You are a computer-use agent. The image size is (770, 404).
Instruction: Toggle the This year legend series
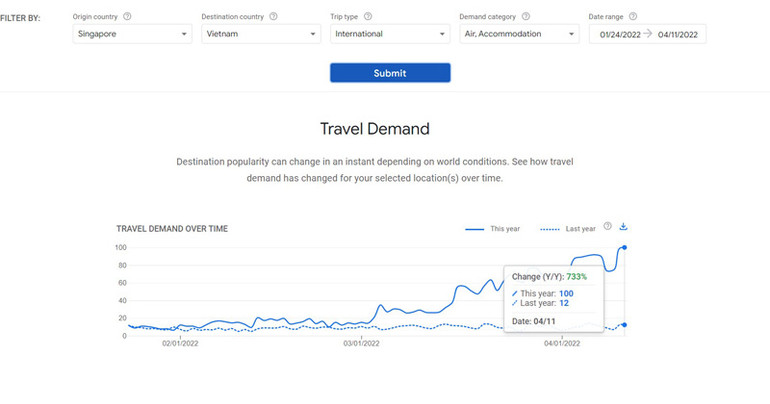[x=493, y=229]
